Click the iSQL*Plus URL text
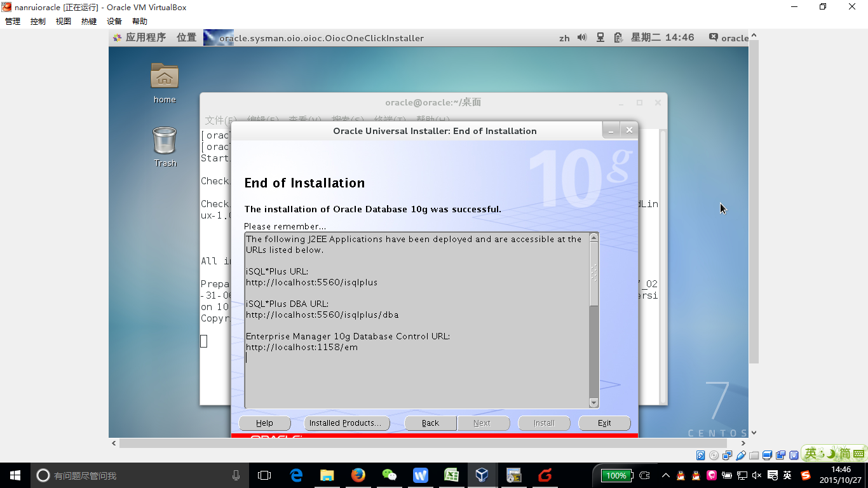The image size is (868, 488). pos(311,282)
